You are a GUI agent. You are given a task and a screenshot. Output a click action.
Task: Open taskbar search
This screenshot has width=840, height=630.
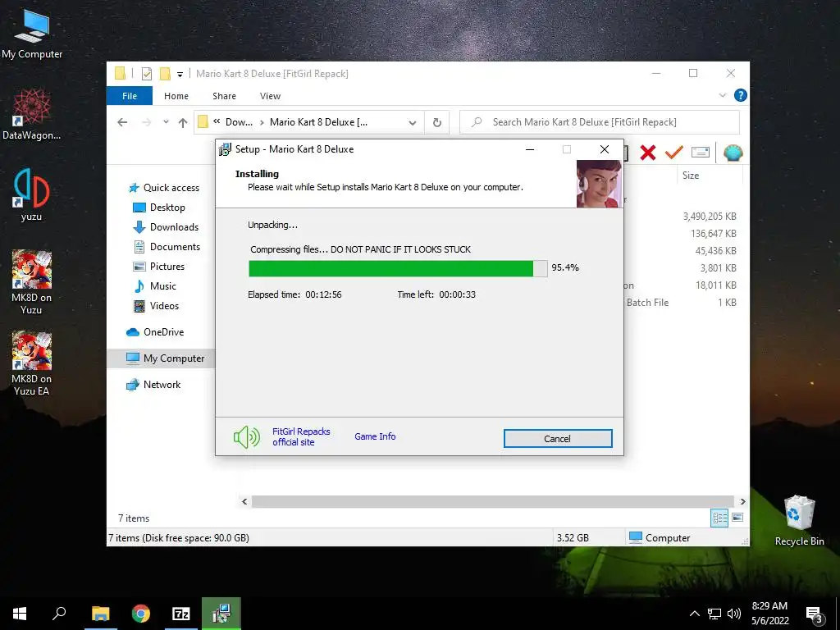59,614
